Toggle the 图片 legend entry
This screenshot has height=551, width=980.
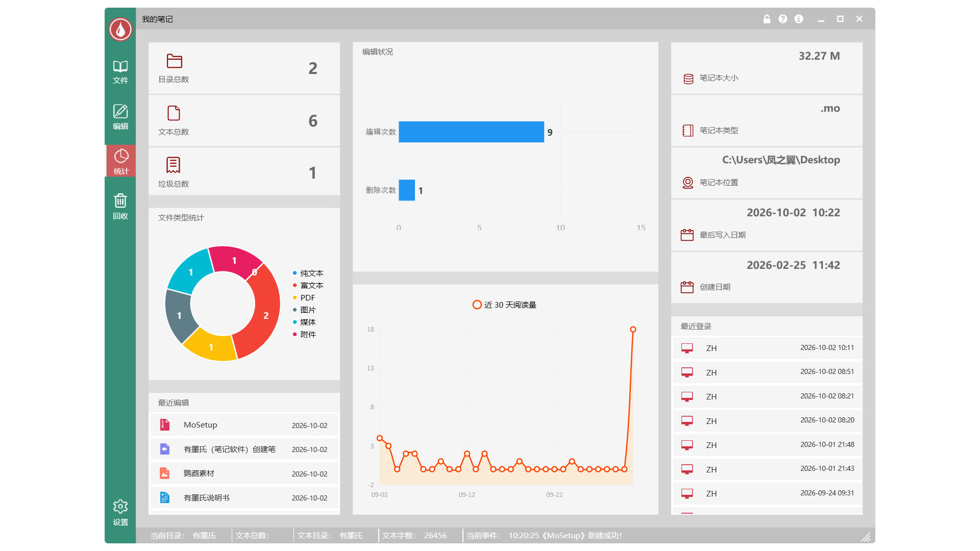[x=304, y=310]
